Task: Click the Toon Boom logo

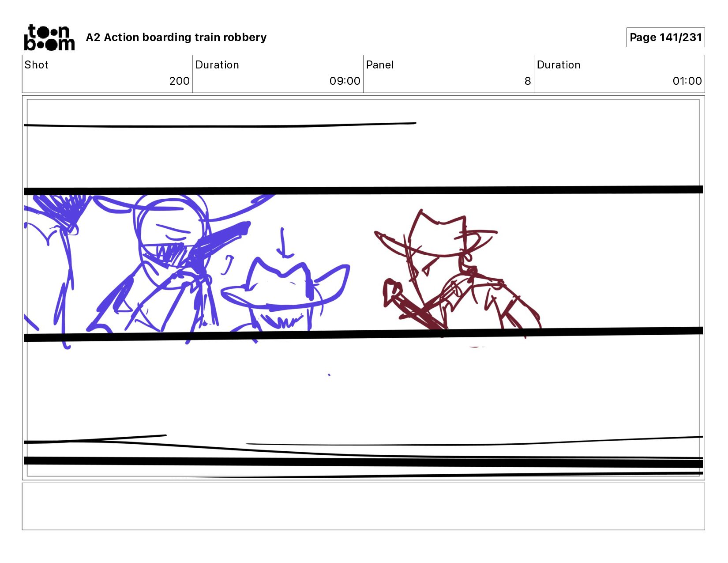Action: tap(49, 38)
